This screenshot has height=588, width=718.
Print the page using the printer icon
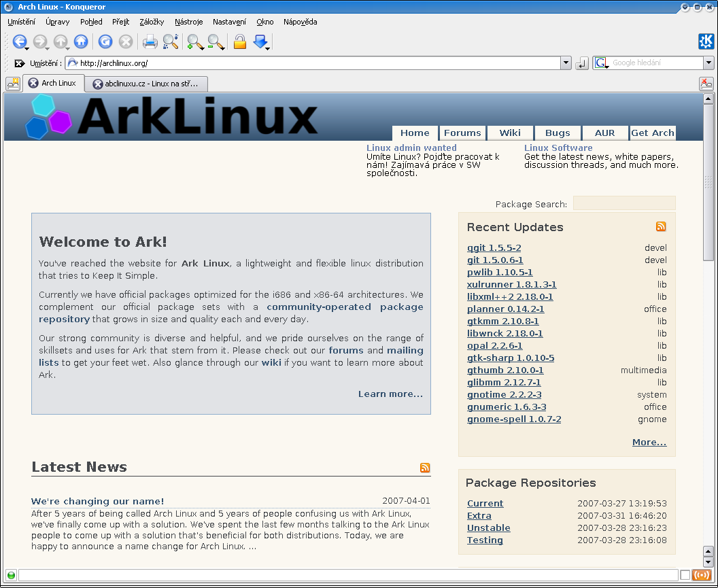[150, 41]
